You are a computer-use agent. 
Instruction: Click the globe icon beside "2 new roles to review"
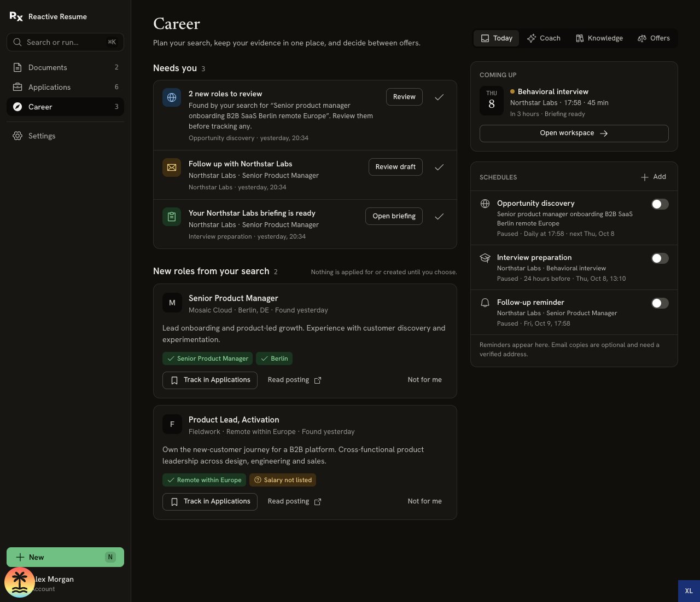point(172,97)
